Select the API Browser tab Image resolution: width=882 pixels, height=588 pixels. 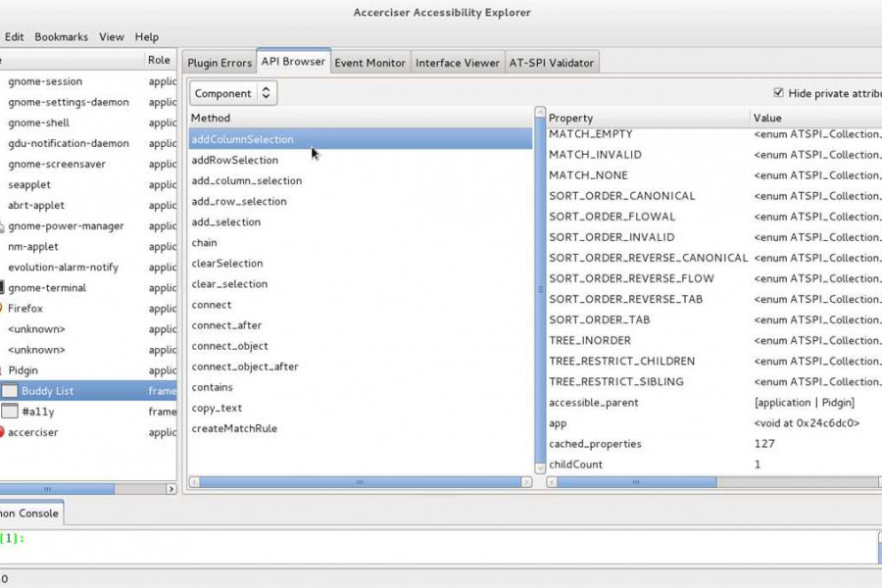click(x=293, y=62)
